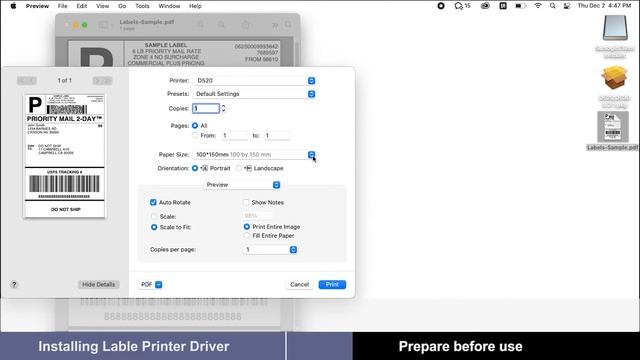Click the scale percentage field

coord(257,216)
